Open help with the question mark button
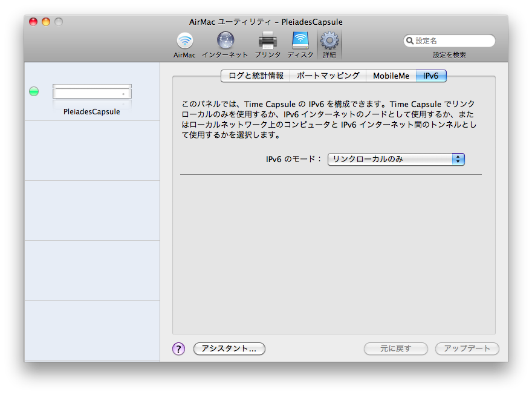Viewport: 532px width, 395px height. 178,348
